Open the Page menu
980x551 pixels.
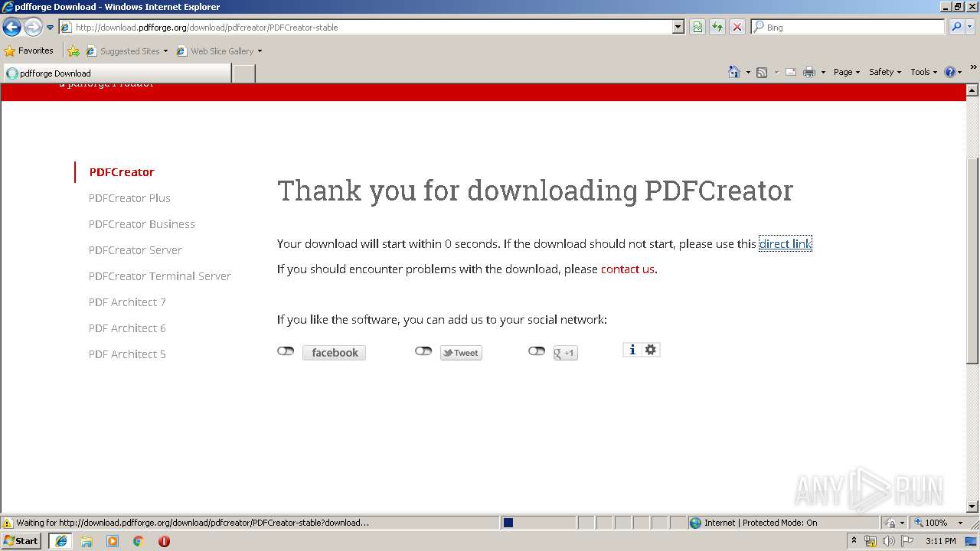point(846,72)
